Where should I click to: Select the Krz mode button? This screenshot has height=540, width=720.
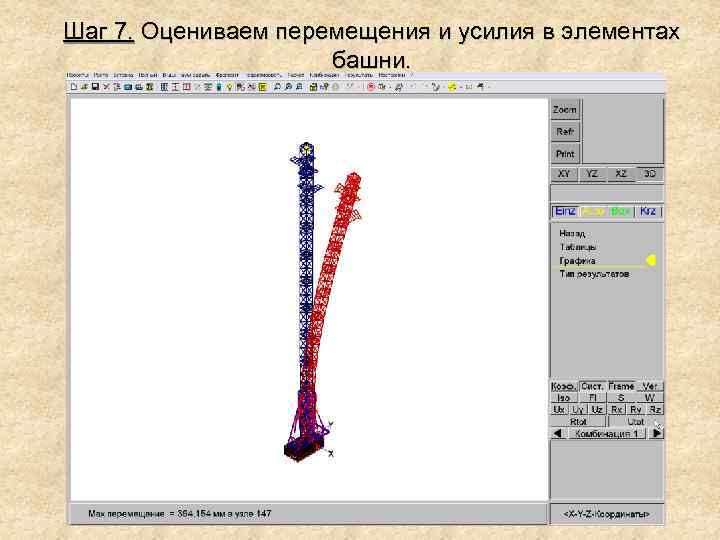tap(648, 211)
